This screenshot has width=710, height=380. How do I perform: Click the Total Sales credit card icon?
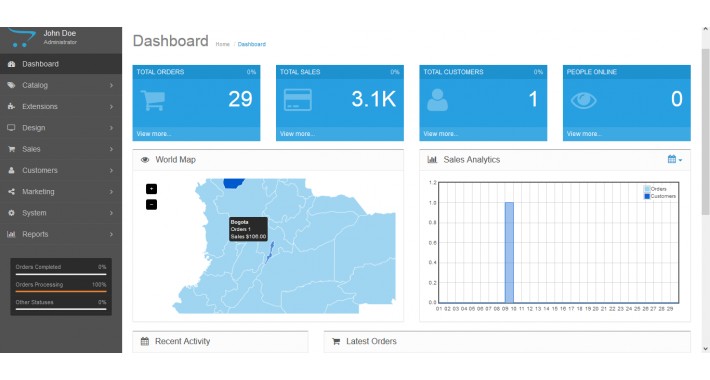point(297,100)
